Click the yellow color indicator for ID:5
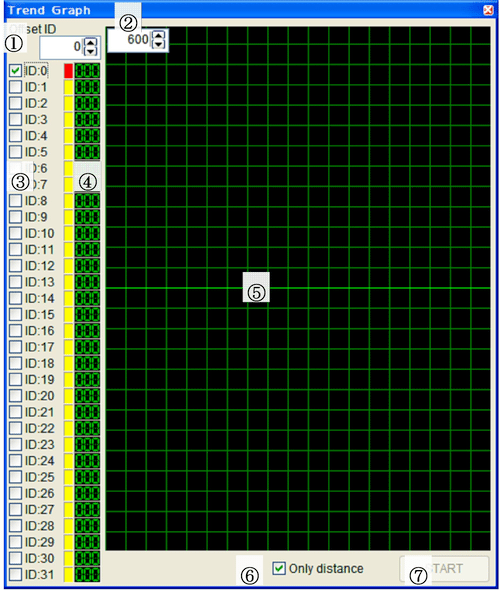The width and height of the screenshot is (500, 590). coord(68,152)
